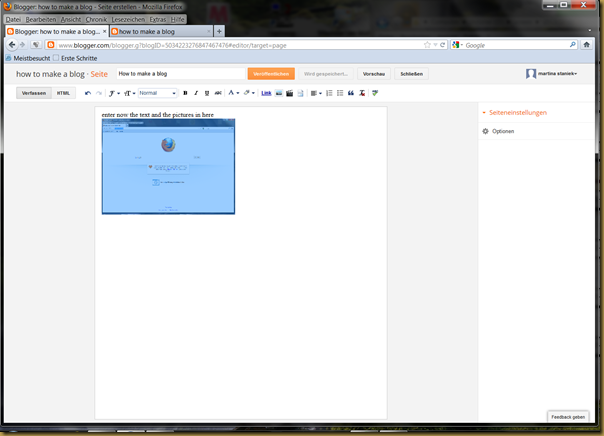
Task: Click the insert jump break icon
Action: 300,93
